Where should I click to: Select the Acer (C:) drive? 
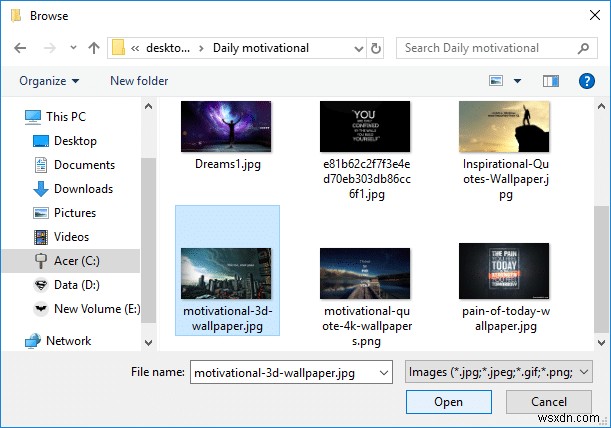(71, 261)
